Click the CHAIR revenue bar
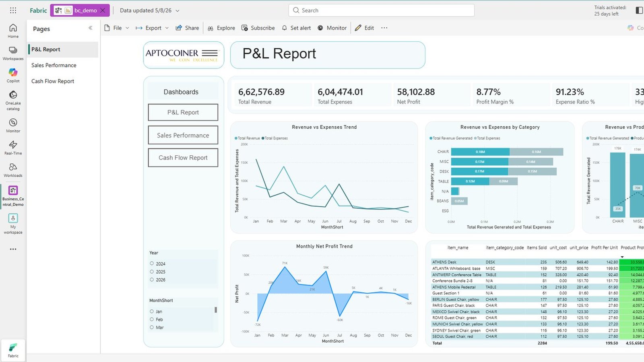The image size is (644, 362). tap(480, 152)
